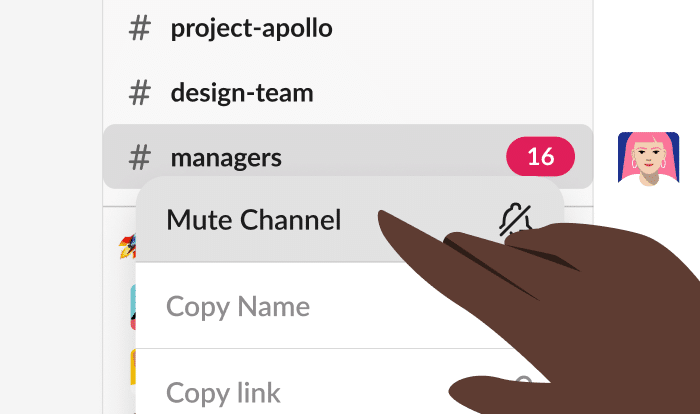Viewport: 700px width, 414px height.
Task: Open the project-apollo channel
Action: pyautogui.click(x=251, y=29)
